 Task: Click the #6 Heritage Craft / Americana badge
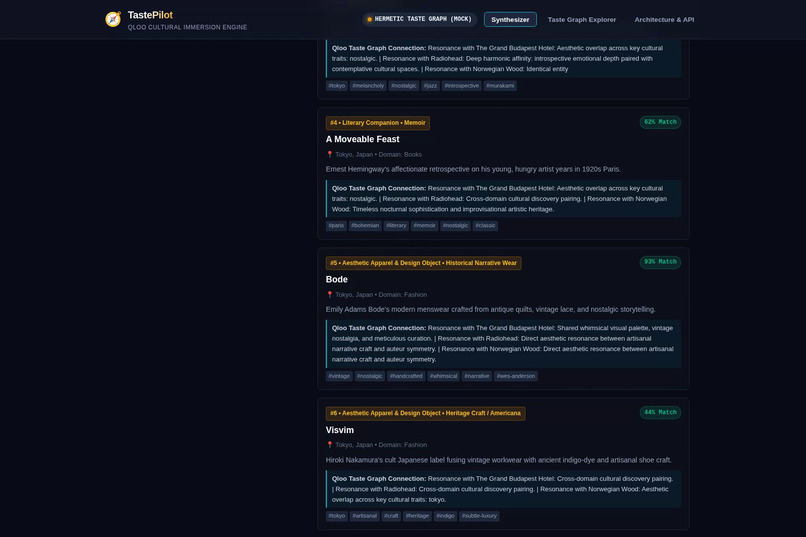[426, 413]
